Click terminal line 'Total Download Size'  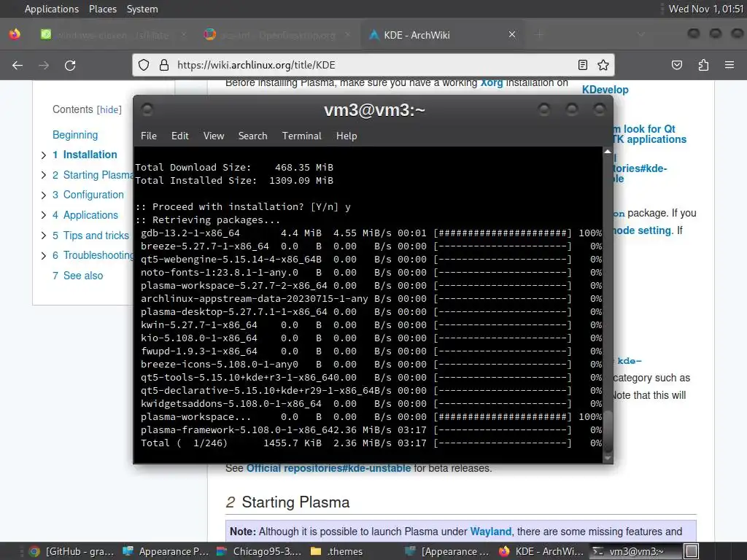coord(234,168)
